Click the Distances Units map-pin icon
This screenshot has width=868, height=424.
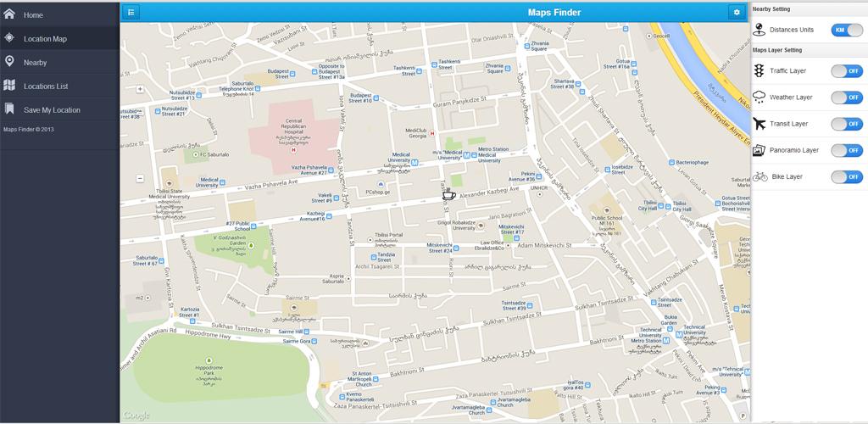coord(759,30)
